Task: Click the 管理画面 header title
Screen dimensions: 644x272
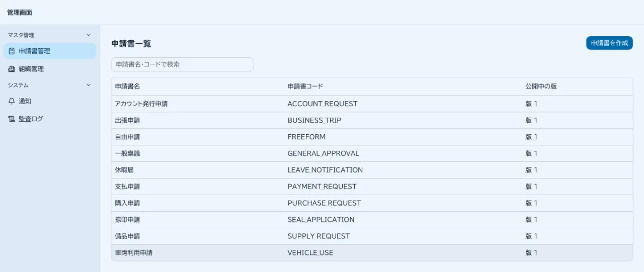Action: (x=20, y=12)
